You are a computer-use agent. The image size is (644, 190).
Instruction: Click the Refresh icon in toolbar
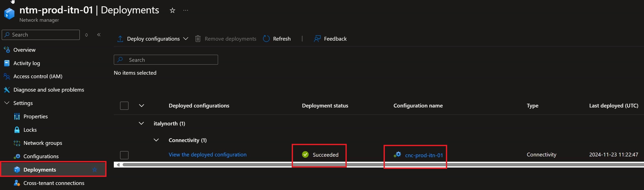click(266, 39)
